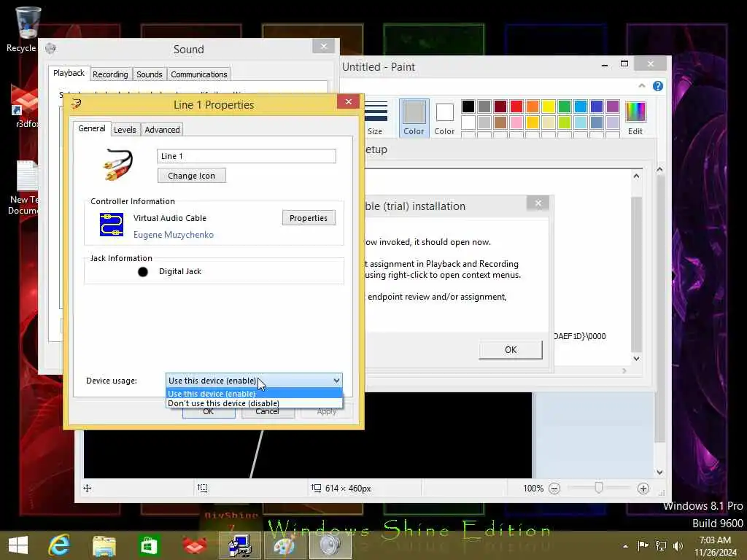Open Windows Store from taskbar
This screenshot has height=560, width=747.
pyautogui.click(x=149, y=545)
